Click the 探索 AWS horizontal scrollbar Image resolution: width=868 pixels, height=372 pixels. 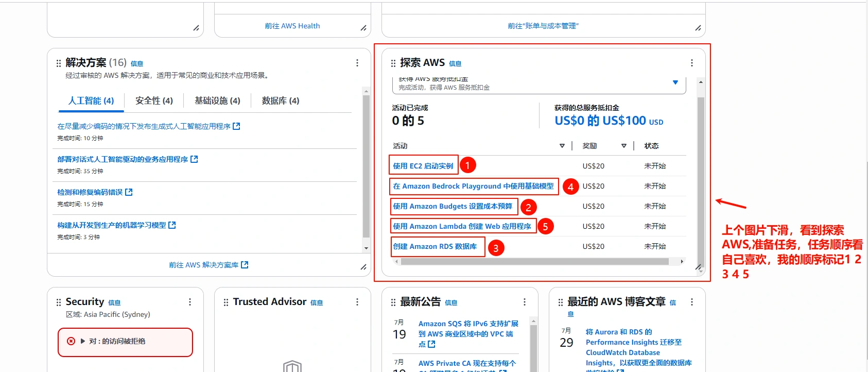click(x=534, y=262)
